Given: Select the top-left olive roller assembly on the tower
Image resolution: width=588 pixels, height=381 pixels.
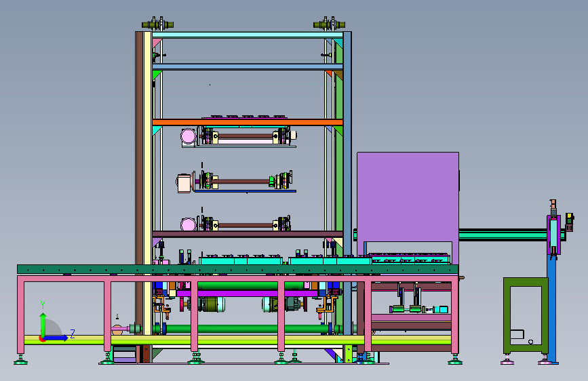Looking at the screenshot, I should tap(157, 24).
